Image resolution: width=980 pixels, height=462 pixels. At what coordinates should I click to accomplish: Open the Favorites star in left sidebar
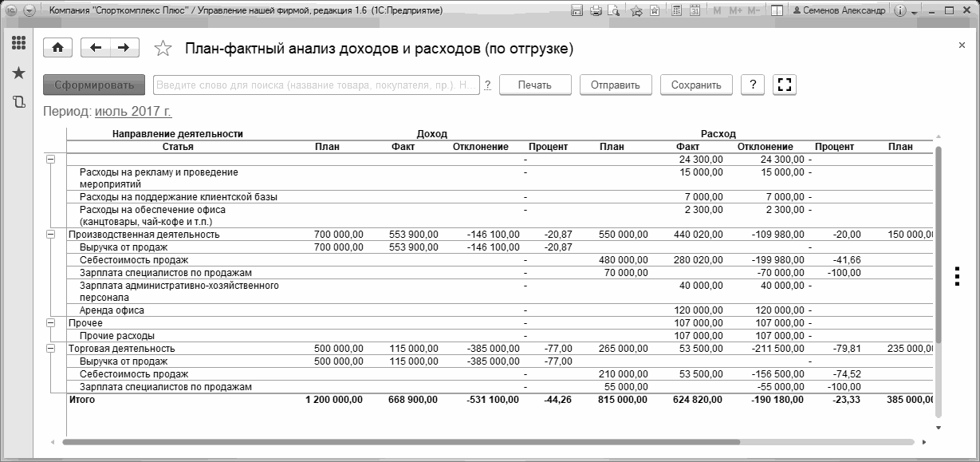pyautogui.click(x=18, y=73)
